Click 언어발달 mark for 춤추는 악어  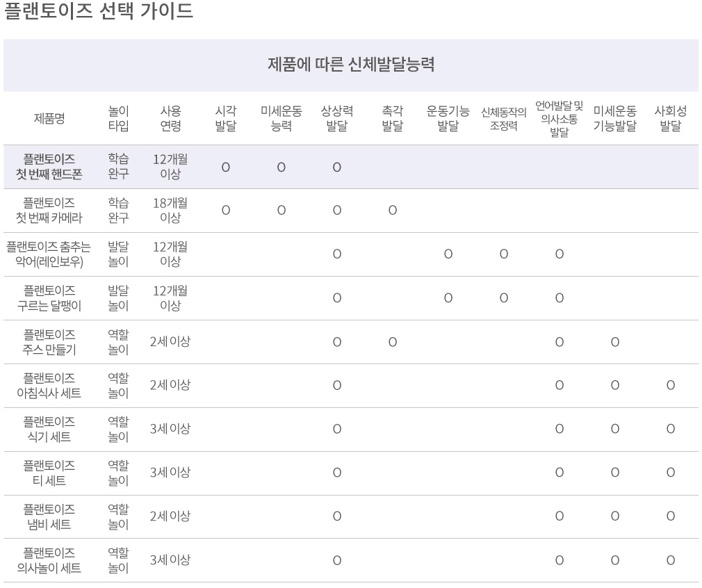click(560, 254)
